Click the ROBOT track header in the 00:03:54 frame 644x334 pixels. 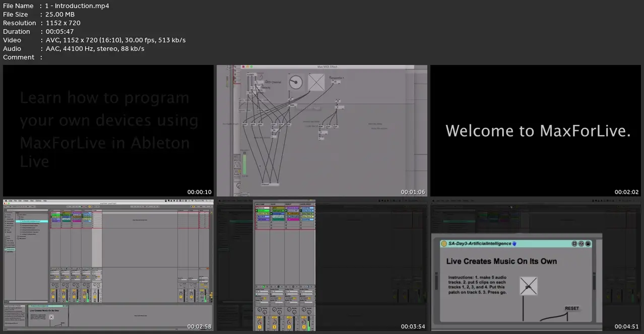click(292, 204)
